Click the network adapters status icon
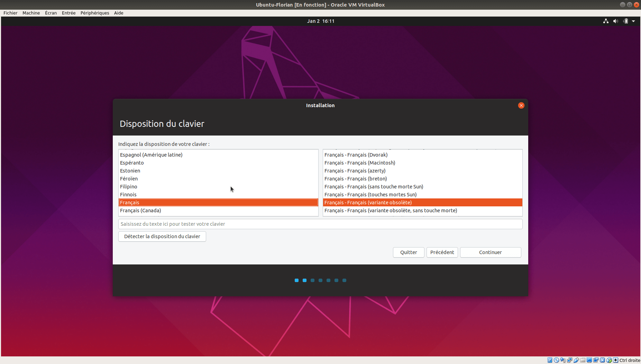The height and width of the screenshot is (364, 641). pos(570,360)
